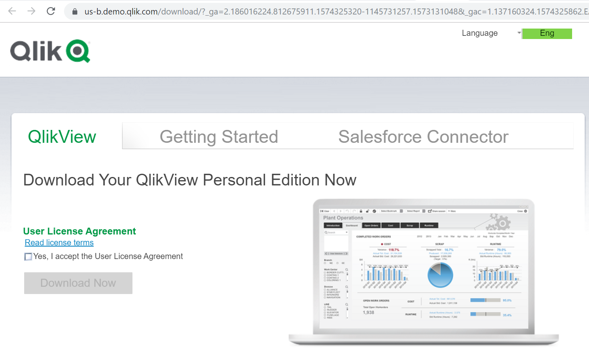Go back with the browser back arrow

coord(12,11)
